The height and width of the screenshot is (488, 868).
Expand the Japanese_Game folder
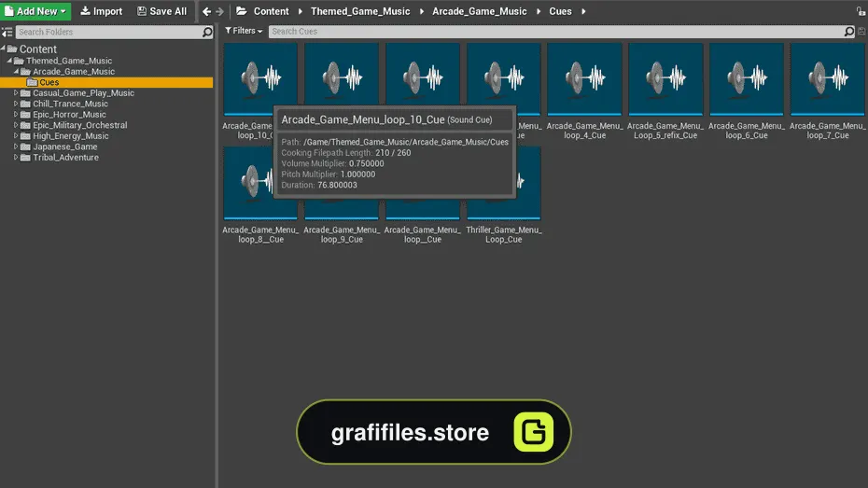point(16,146)
